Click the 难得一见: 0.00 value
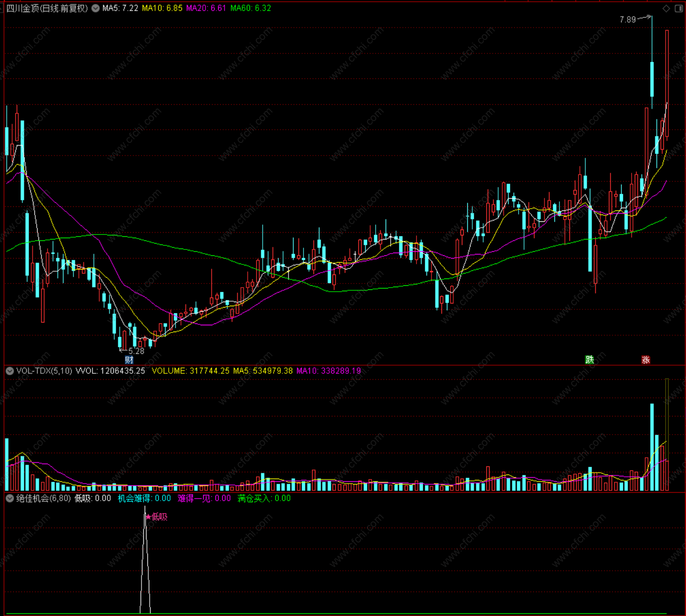686x616 pixels. 204,498
